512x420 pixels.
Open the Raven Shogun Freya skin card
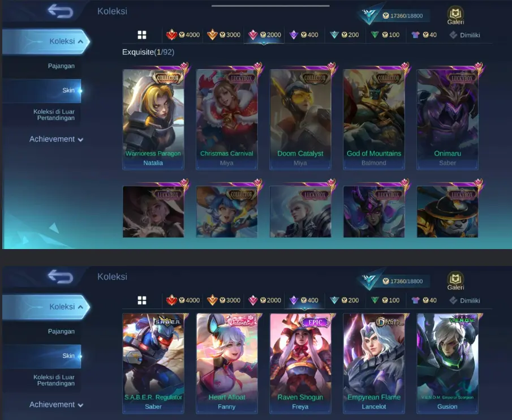(x=300, y=363)
